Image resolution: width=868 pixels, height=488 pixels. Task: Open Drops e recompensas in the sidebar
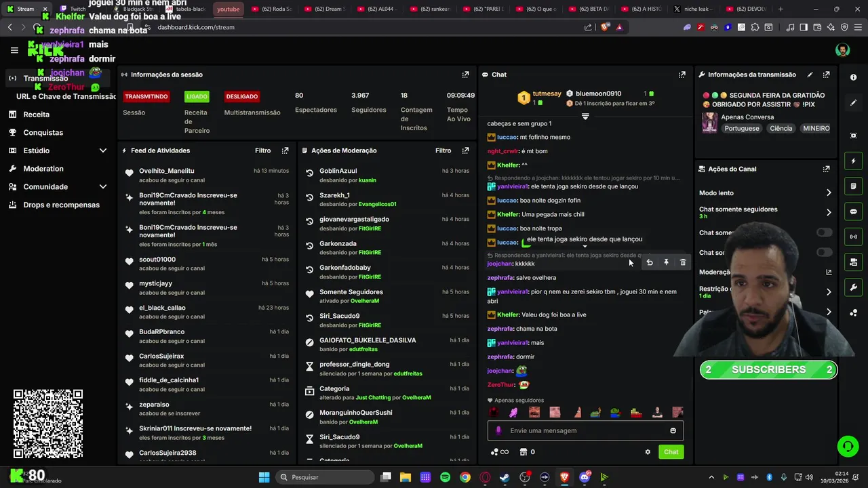point(61,205)
